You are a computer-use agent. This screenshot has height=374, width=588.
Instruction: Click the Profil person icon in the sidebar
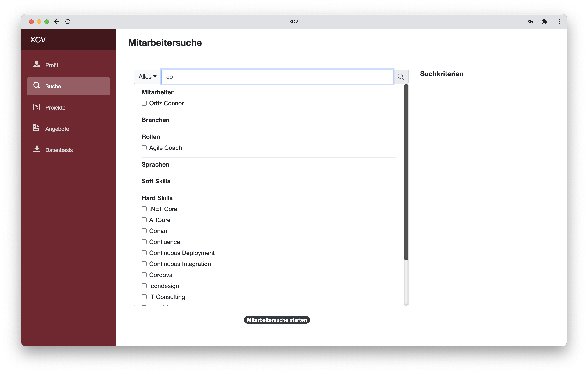pyautogui.click(x=37, y=64)
